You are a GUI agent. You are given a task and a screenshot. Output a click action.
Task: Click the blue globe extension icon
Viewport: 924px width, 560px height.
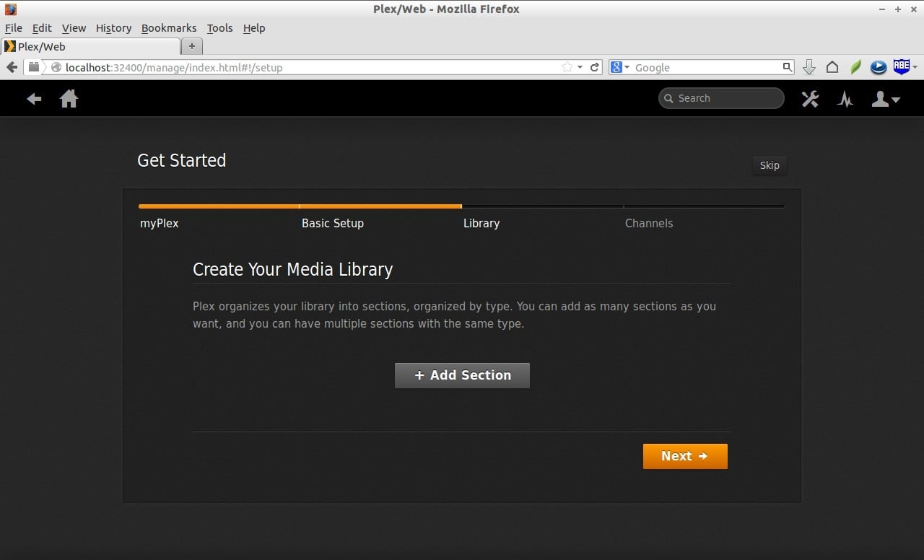pos(879,67)
